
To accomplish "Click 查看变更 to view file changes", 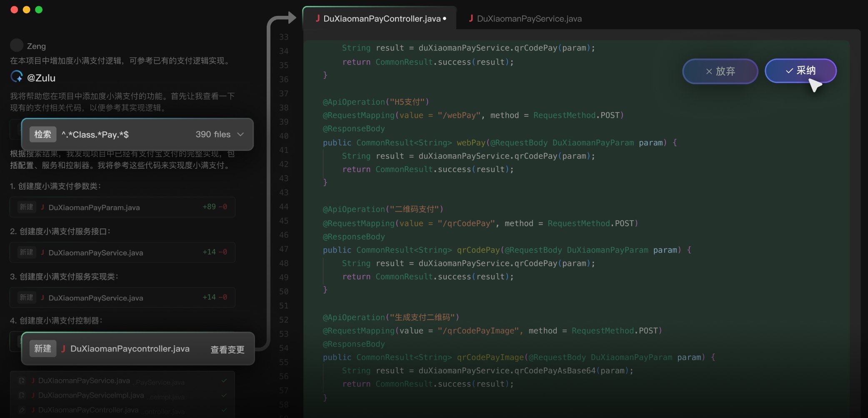I will (x=227, y=350).
